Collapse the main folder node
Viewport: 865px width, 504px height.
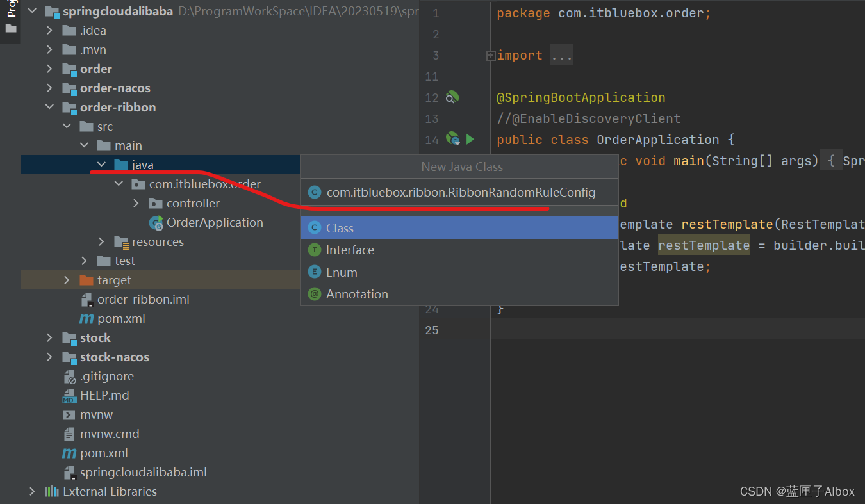pyautogui.click(x=85, y=146)
